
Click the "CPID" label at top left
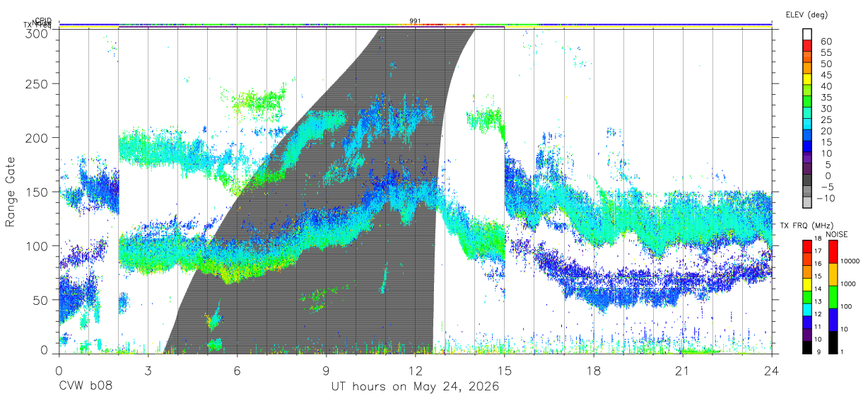click(x=43, y=21)
